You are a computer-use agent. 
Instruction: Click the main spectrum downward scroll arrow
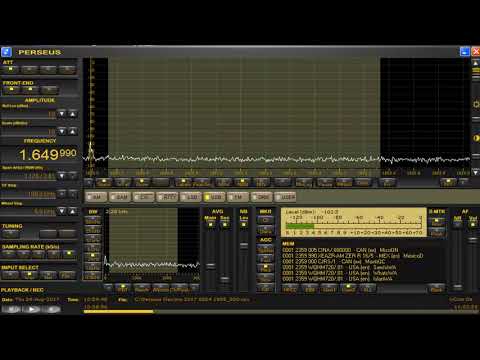[x=475, y=172]
